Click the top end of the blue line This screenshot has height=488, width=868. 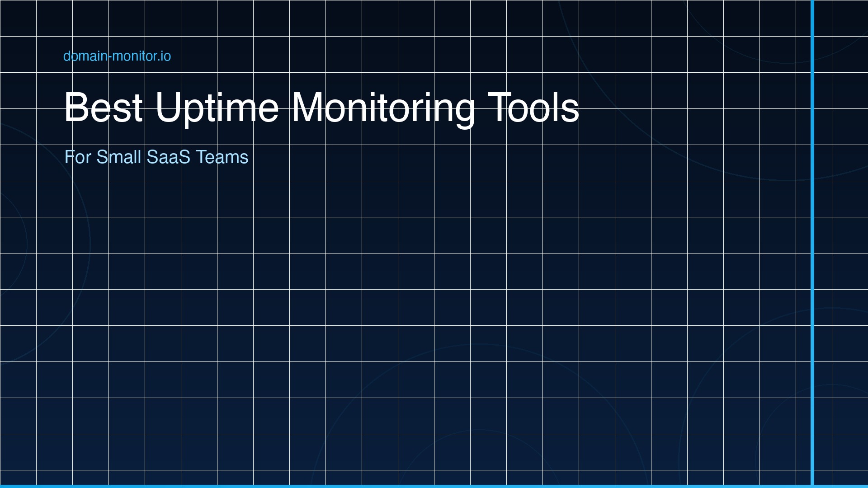[x=813, y=5]
